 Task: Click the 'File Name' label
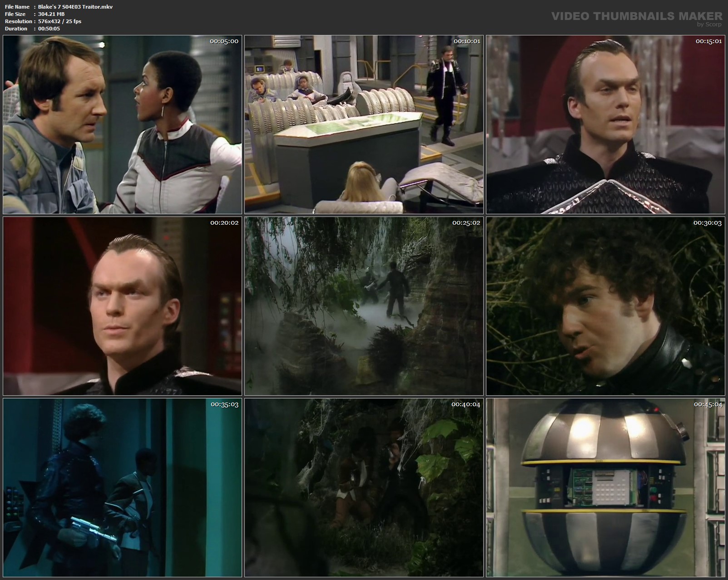pos(17,7)
